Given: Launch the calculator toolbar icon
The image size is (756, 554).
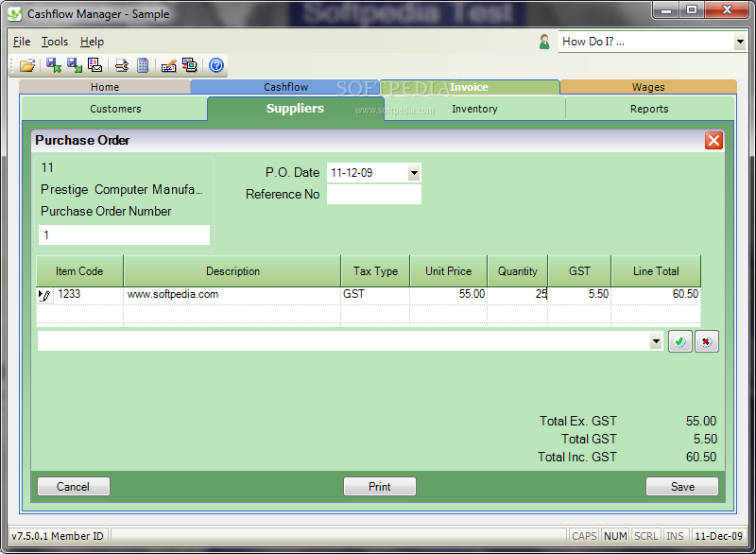Looking at the screenshot, I should (x=143, y=65).
